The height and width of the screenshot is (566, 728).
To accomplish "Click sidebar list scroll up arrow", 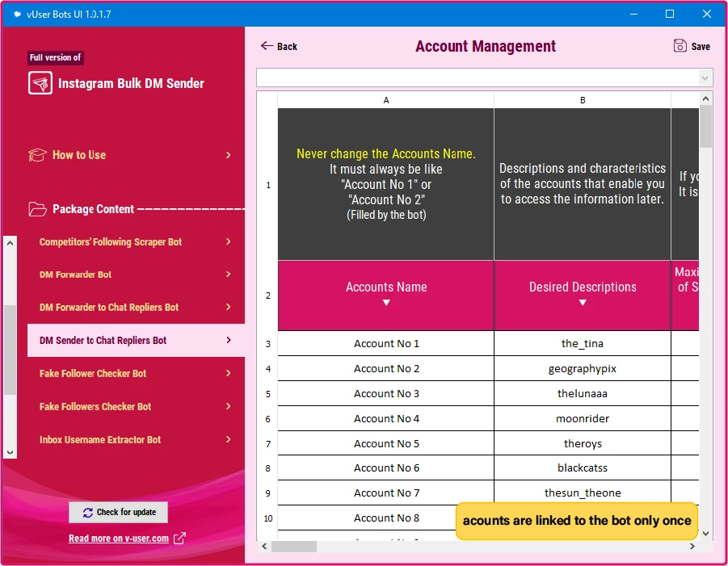I will (10, 243).
